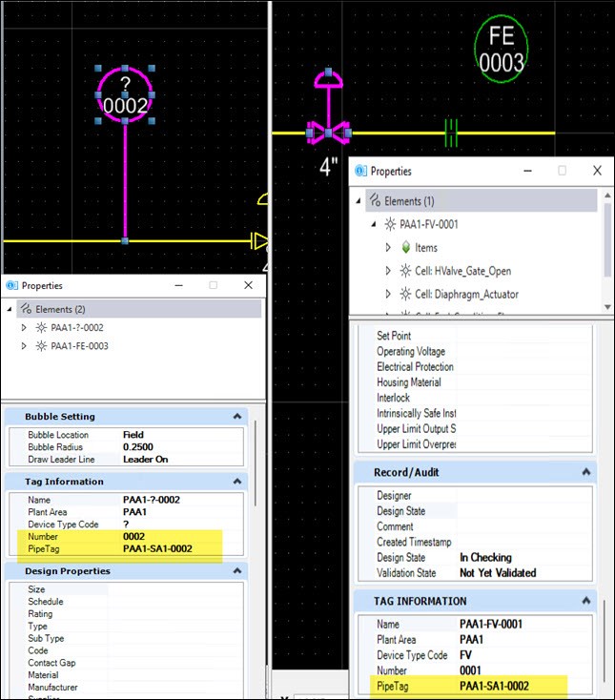Viewport: 615px width, 700px height.
Task: Collapse the Bubble Setting section
Action: (x=236, y=417)
